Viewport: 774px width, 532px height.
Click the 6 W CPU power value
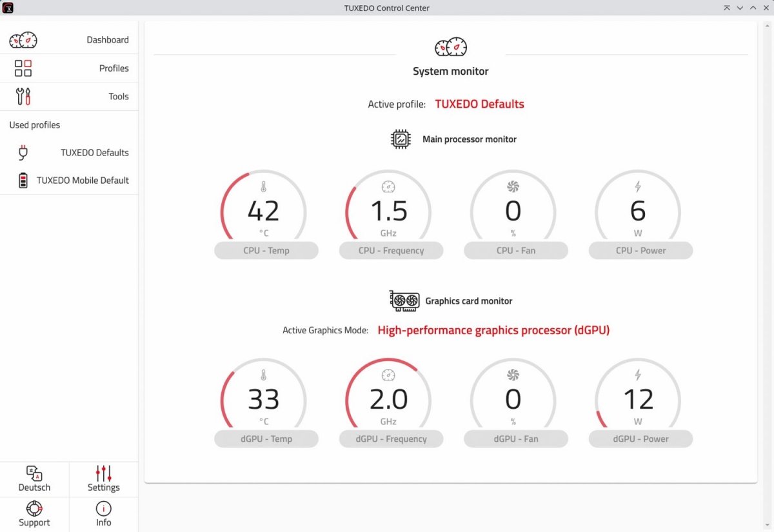(x=638, y=212)
